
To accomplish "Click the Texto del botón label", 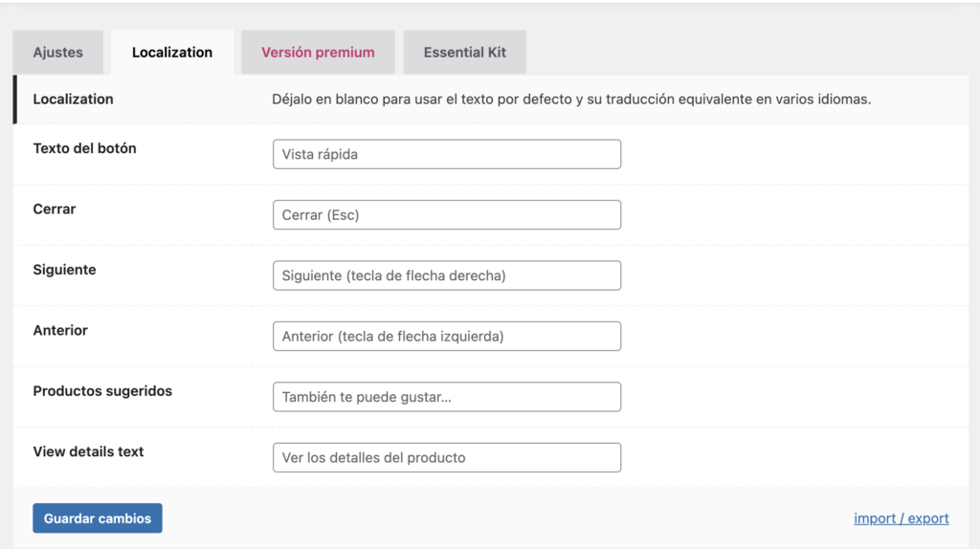I will 85,148.
